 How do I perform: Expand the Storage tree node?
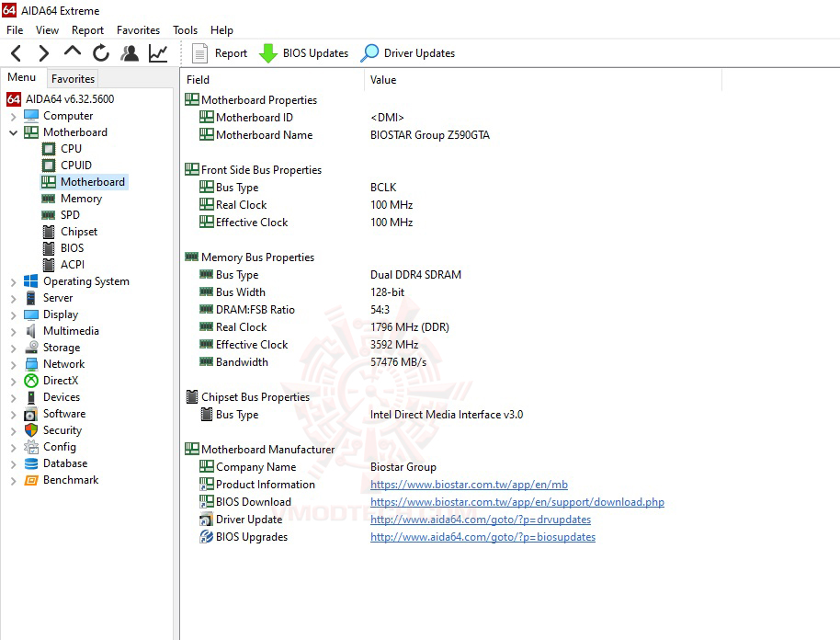click(x=14, y=349)
